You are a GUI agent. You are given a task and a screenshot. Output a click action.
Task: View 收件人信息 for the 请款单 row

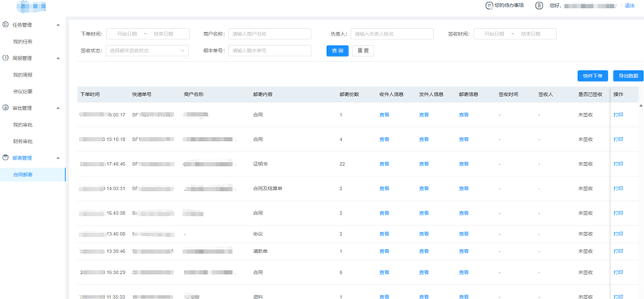click(x=384, y=251)
